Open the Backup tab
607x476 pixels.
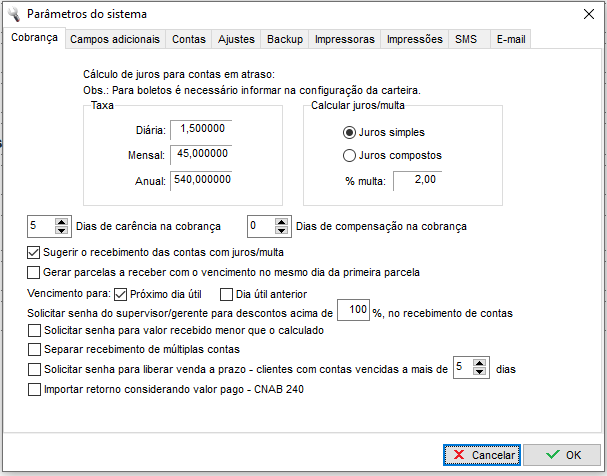[x=285, y=39]
